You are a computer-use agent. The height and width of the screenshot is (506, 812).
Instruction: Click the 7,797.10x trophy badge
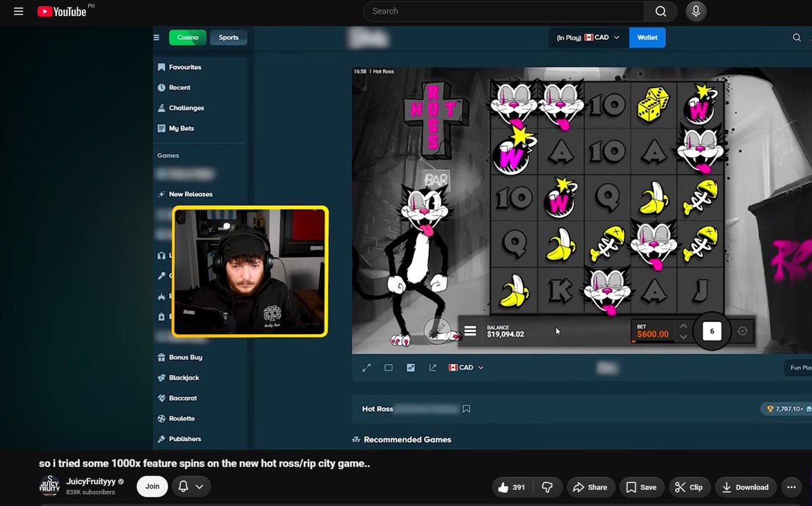pyautogui.click(x=788, y=409)
